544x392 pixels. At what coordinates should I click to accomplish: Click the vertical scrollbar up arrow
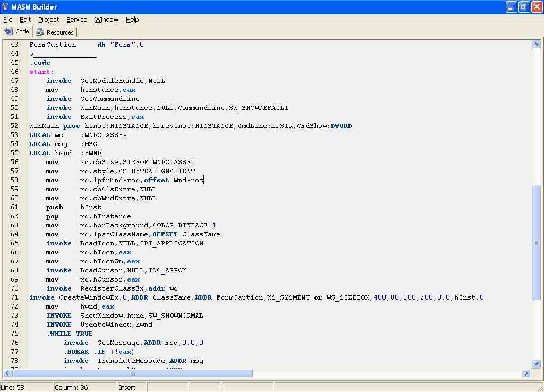535,45
